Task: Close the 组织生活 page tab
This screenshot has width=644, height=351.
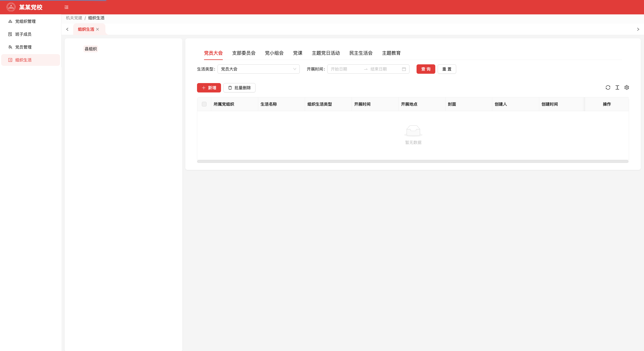Action: (x=97, y=29)
